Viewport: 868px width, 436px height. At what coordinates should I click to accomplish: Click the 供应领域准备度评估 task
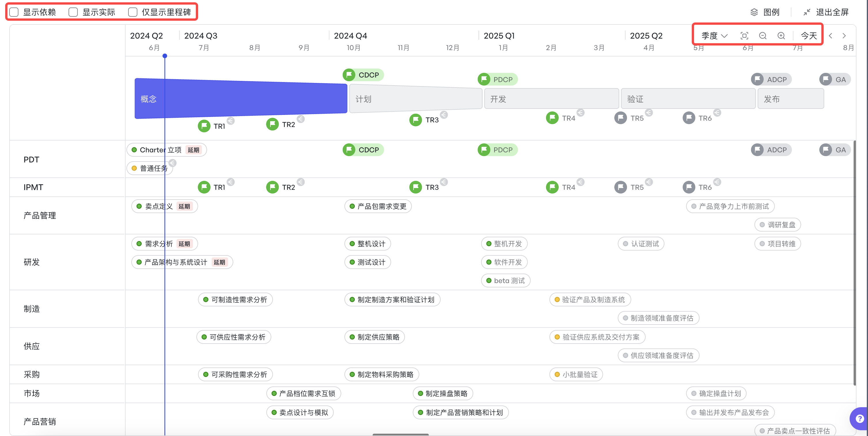point(658,355)
